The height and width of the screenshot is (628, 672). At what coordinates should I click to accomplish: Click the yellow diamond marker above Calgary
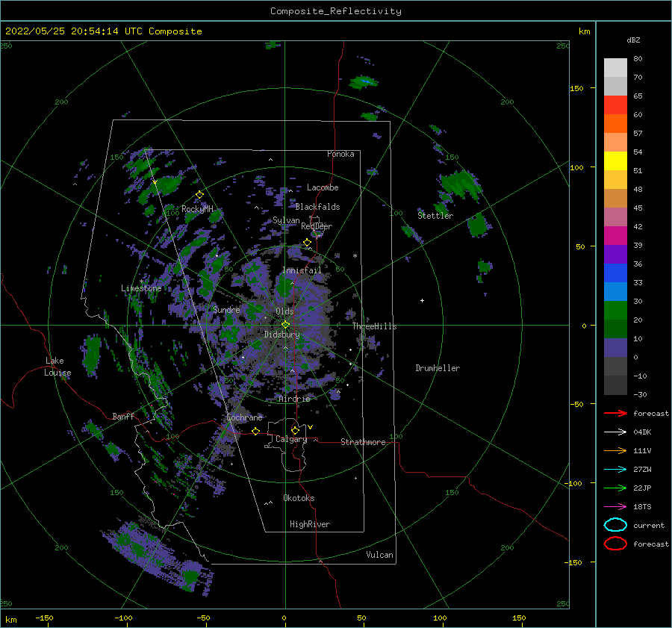point(295,430)
